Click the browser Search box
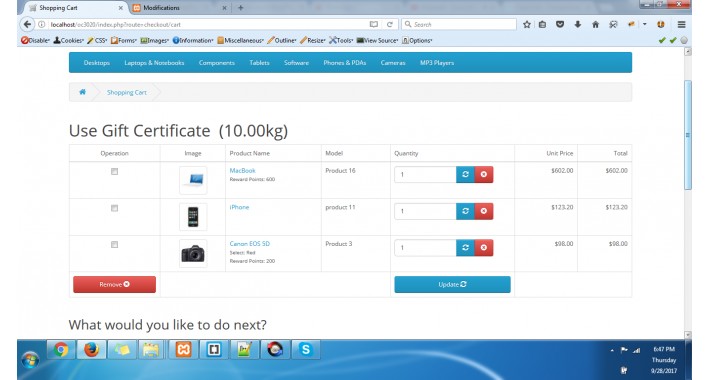This screenshot has height=380, width=710. tap(459, 24)
